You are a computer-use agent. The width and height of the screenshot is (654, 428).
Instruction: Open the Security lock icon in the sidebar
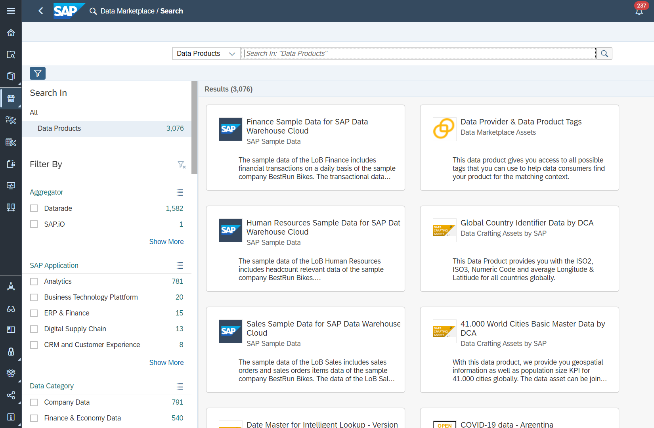click(x=11, y=352)
